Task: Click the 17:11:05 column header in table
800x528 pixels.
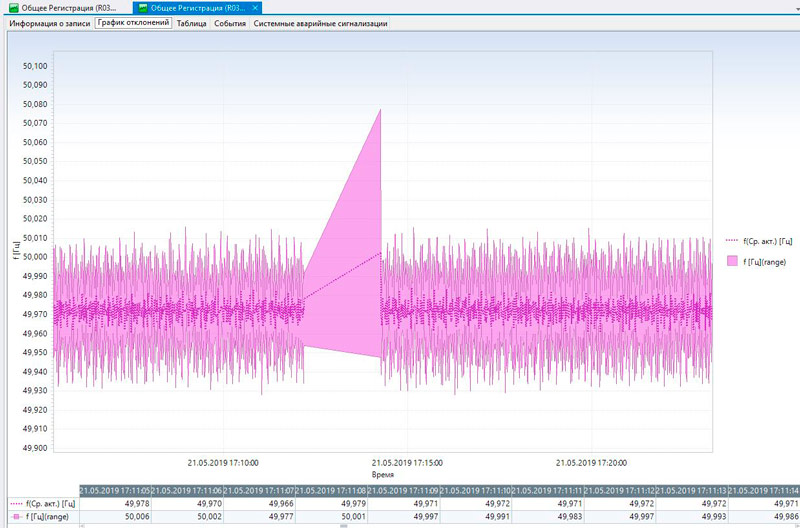Action: (x=115, y=490)
